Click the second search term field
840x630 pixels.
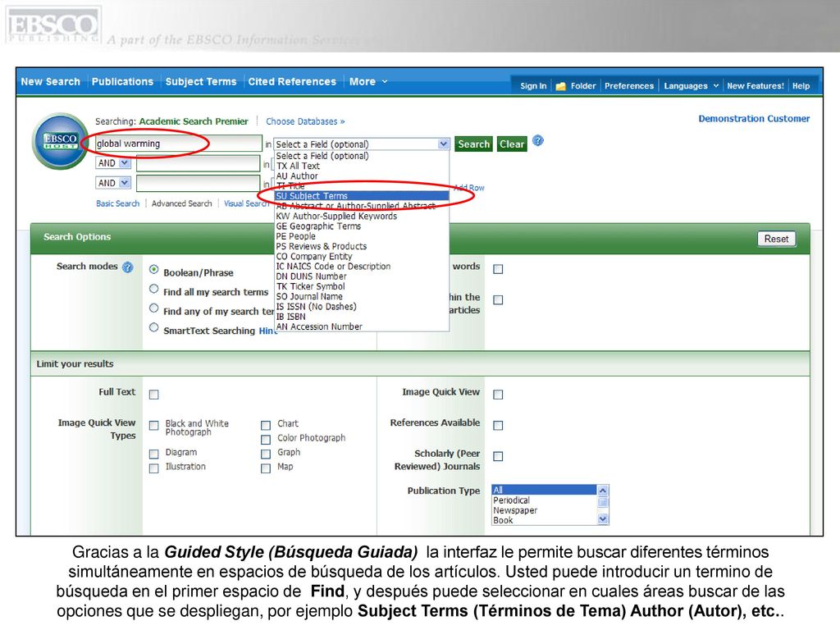click(199, 163)
